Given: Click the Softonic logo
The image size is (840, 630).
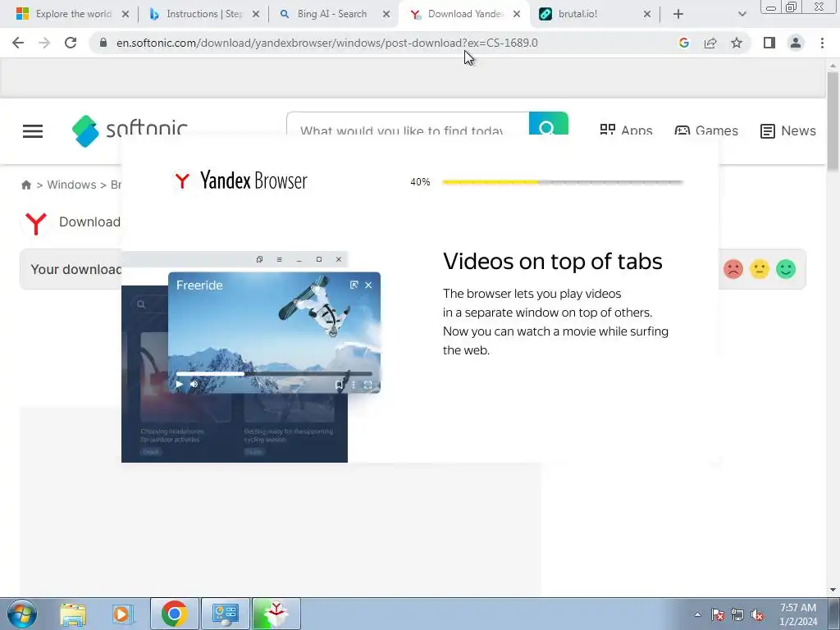Looking at the screenshot, I should [x=130, y=130].
